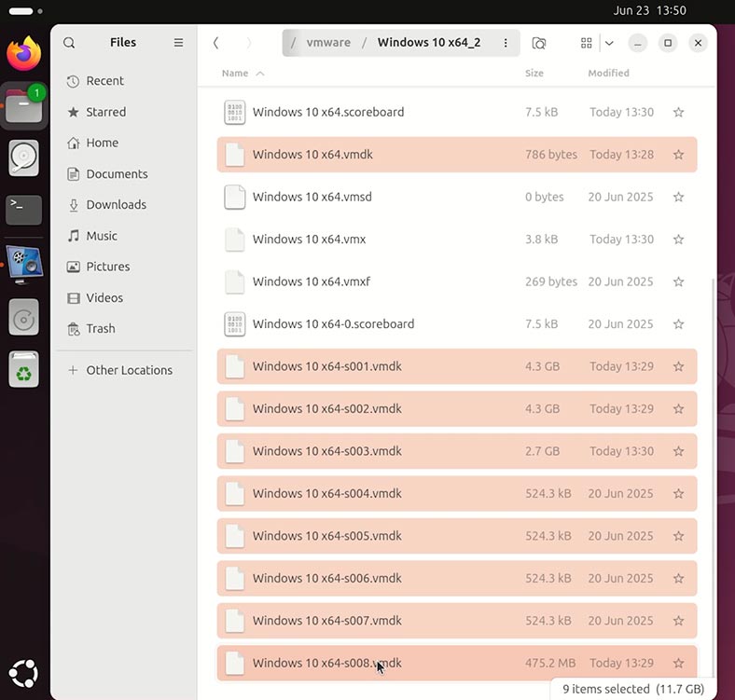
Task: Star Windows 10 x64.vmsd file
Action: coord(678,197)
